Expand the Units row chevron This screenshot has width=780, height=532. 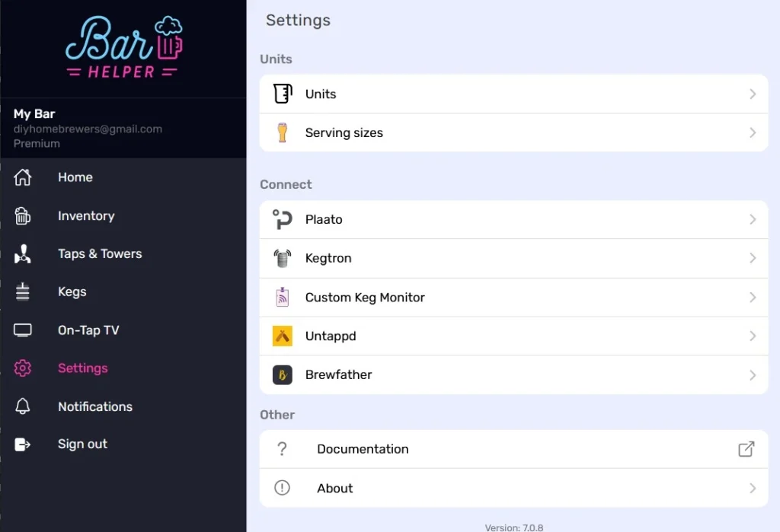pos(753,94)
